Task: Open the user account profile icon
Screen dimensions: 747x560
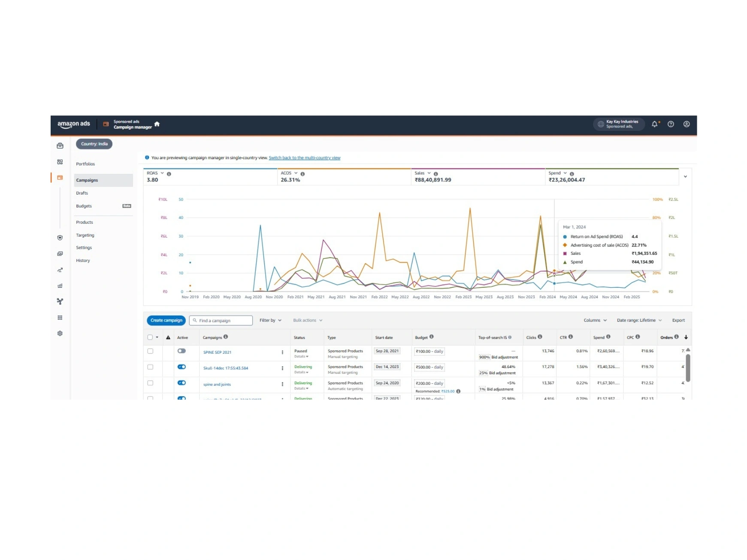Action: coord(687,124)
